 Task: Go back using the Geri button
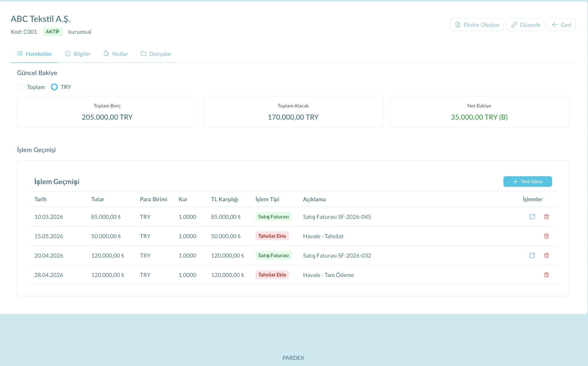point(561,25)
